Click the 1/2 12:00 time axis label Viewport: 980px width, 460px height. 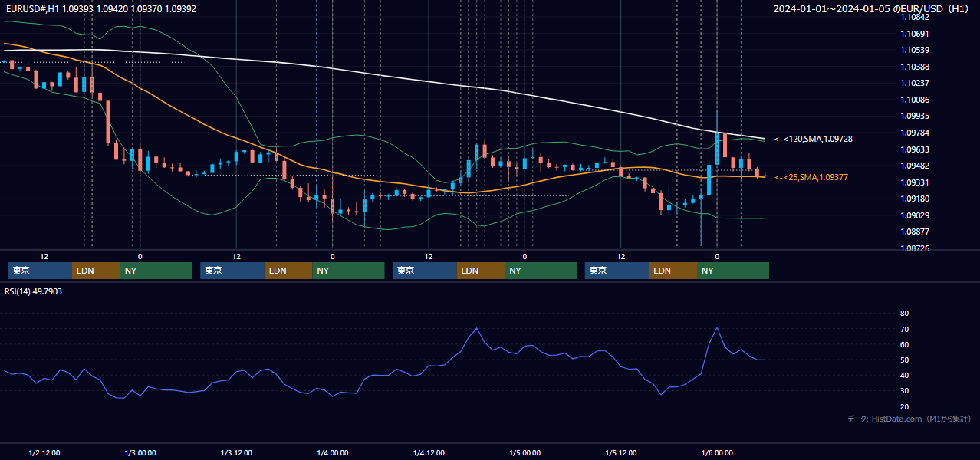click(44, 453)
